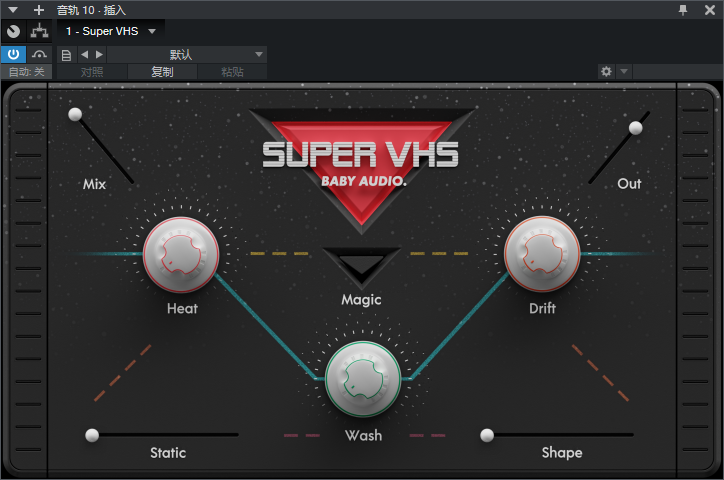Open the 默认 preset dropdown
The width and height of the screenshot is (724, 480).
[187, 54]
